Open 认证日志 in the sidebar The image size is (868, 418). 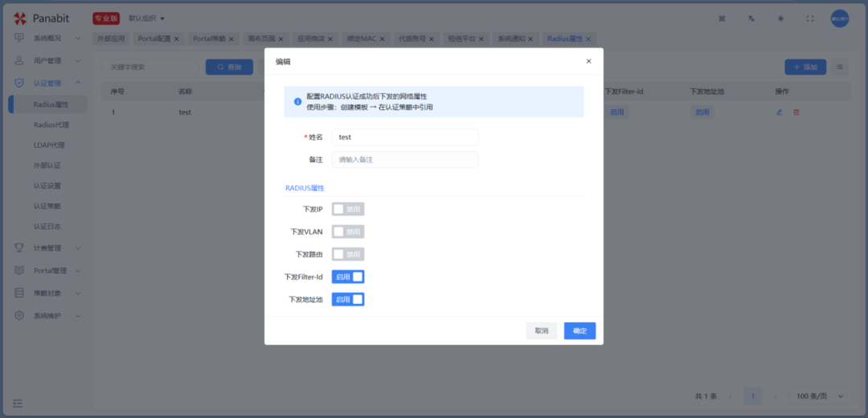point(47,226)
